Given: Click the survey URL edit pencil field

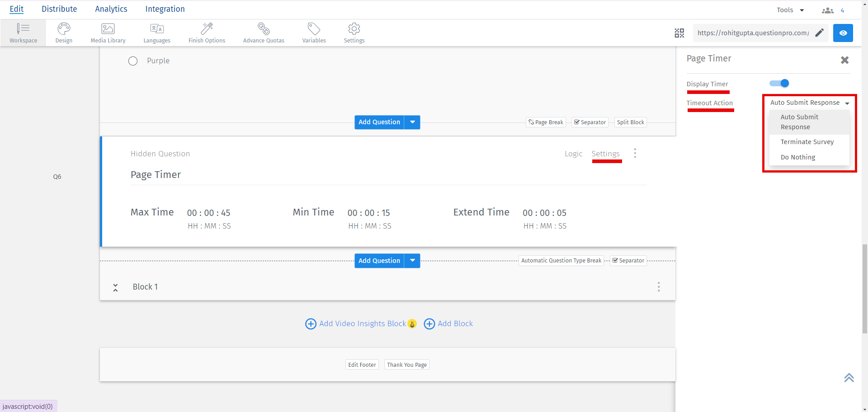Looking at the screenshot, I should tap(821, 33).
